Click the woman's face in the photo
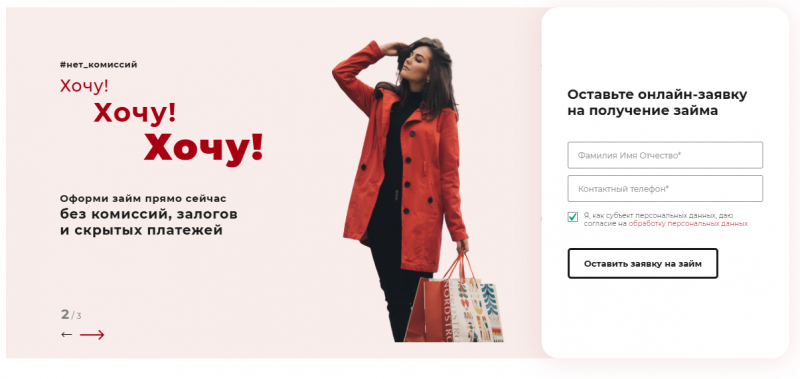 coord(416,65)
